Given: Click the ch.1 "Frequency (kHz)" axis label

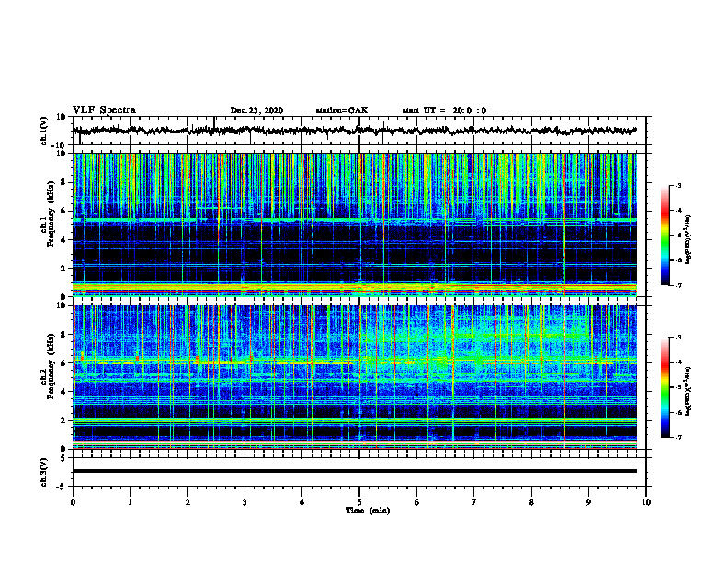Looking at the screenshot, I should 51,214.
